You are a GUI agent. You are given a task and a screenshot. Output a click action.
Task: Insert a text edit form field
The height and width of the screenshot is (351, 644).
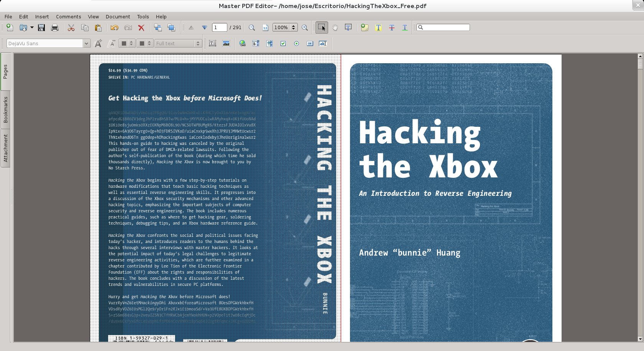(x=323, y=43)
